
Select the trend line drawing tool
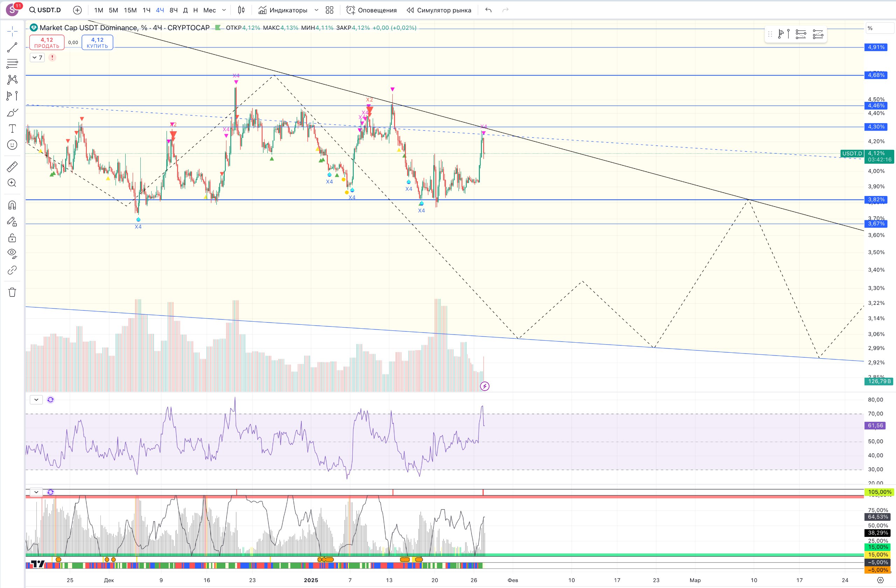(12, 48)
